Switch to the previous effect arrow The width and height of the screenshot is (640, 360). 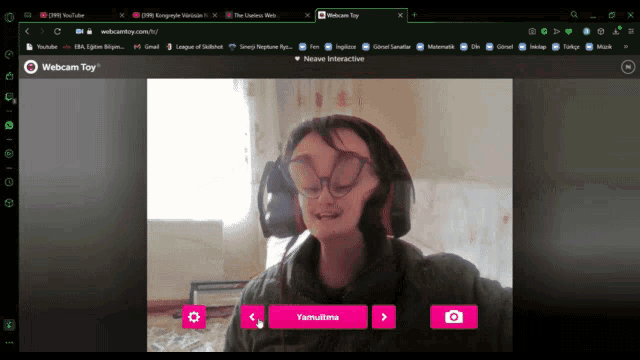(252, 317)
